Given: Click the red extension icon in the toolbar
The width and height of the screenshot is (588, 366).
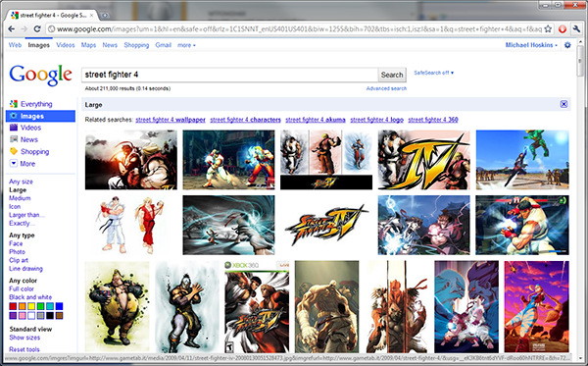Looking at the screenshot, I should 563,28.
